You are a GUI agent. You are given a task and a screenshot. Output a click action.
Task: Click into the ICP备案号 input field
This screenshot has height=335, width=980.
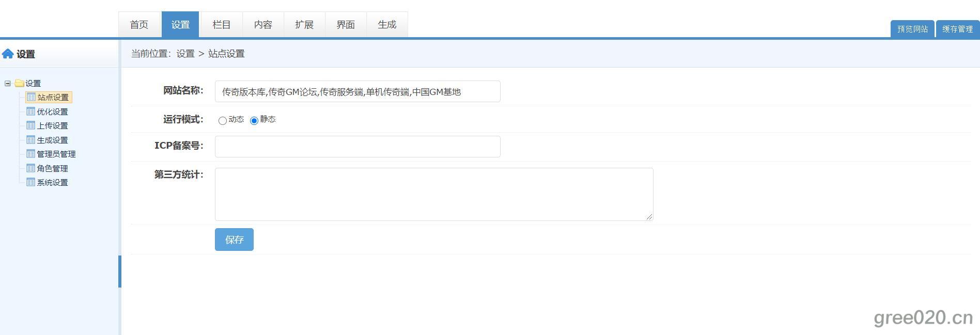357,147
